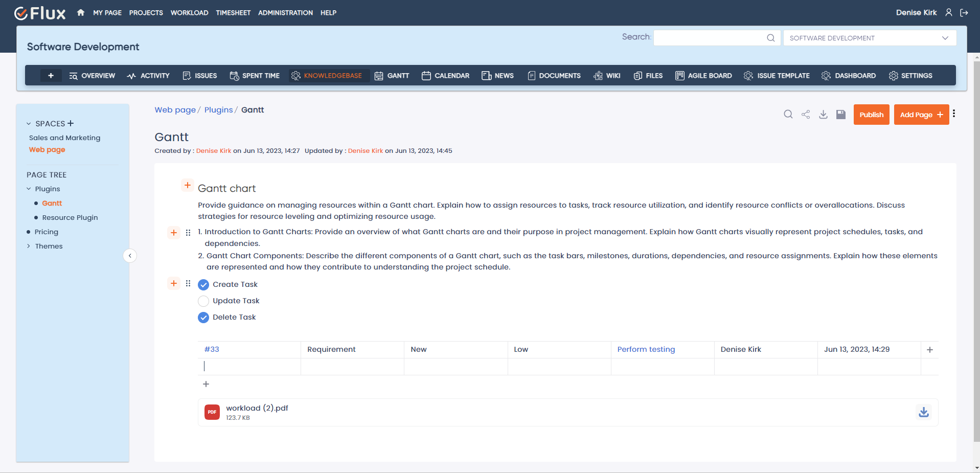Save the page using the disk icon

[x=840, y=115]
